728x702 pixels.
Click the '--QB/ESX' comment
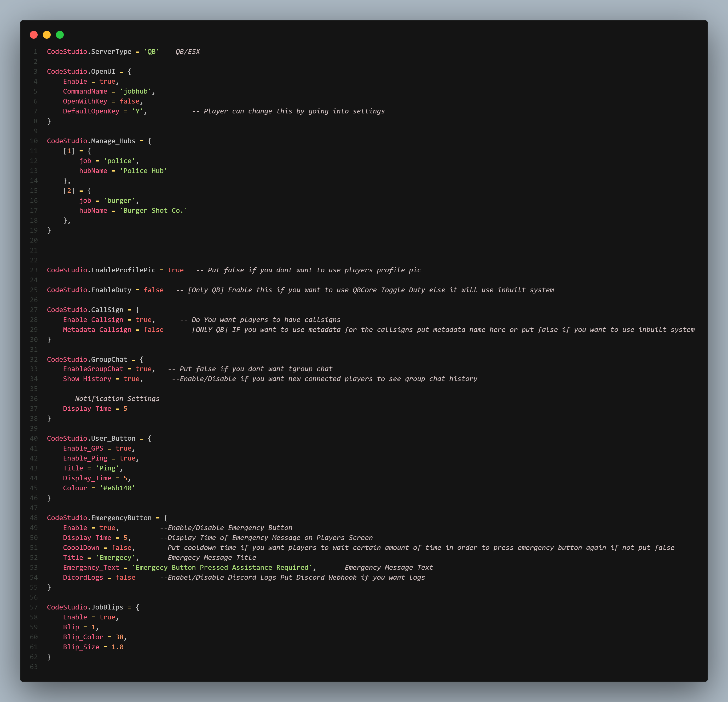[x=184, y=52]
